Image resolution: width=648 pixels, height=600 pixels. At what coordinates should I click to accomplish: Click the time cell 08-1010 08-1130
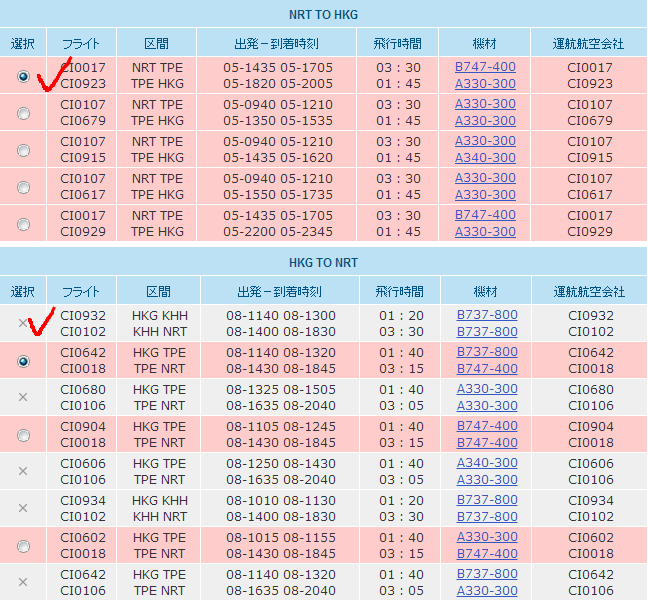pyautogui.click(x=281, y=500)
